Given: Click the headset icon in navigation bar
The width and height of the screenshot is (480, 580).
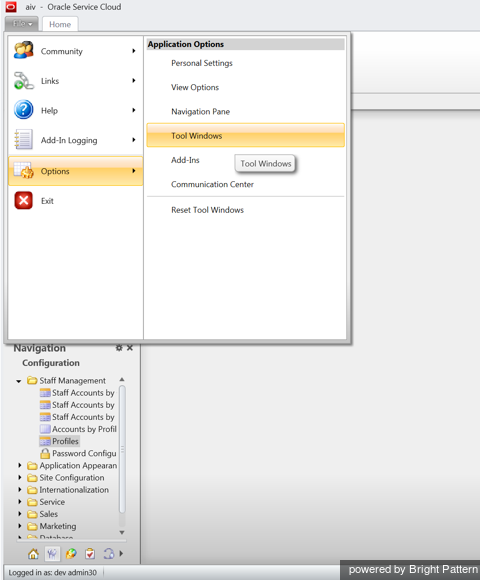Looking at the screenshot, I should (x=109, y=554).
